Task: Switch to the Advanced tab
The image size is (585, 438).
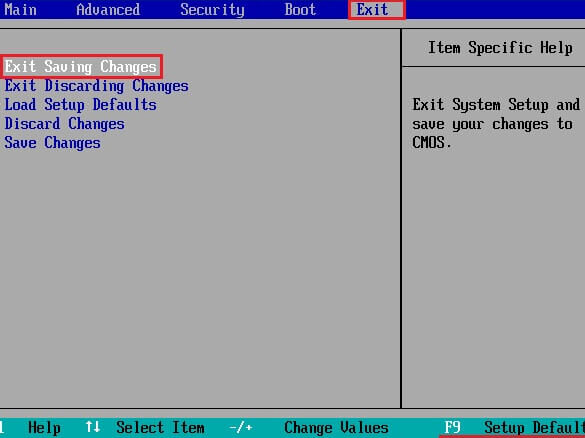Action: pyautogui.click(x=108, y=9)
